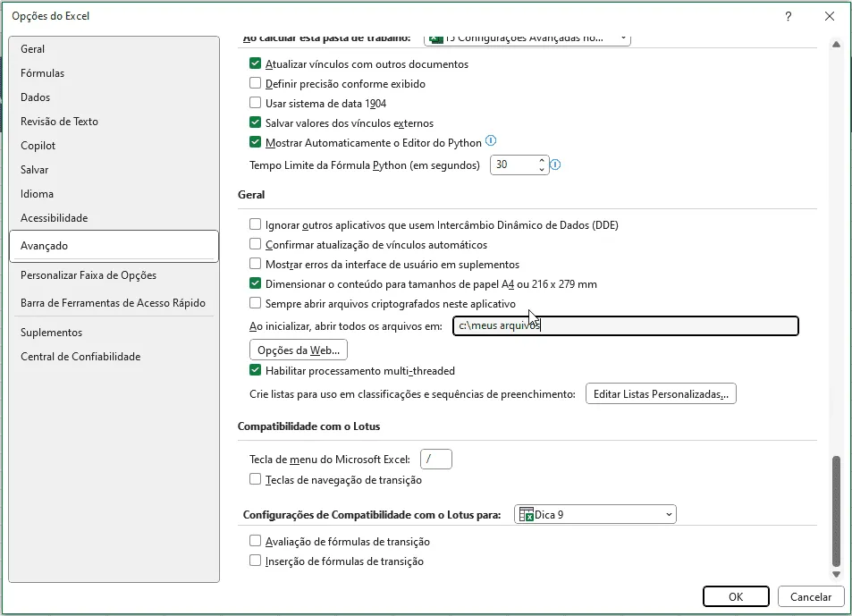Image resolution: width=852 pixels, height=616 pixels.
Task: Toggle Teclas de navegação de transição checkbox
Action: pyautogui.click(x=255, y=479)
